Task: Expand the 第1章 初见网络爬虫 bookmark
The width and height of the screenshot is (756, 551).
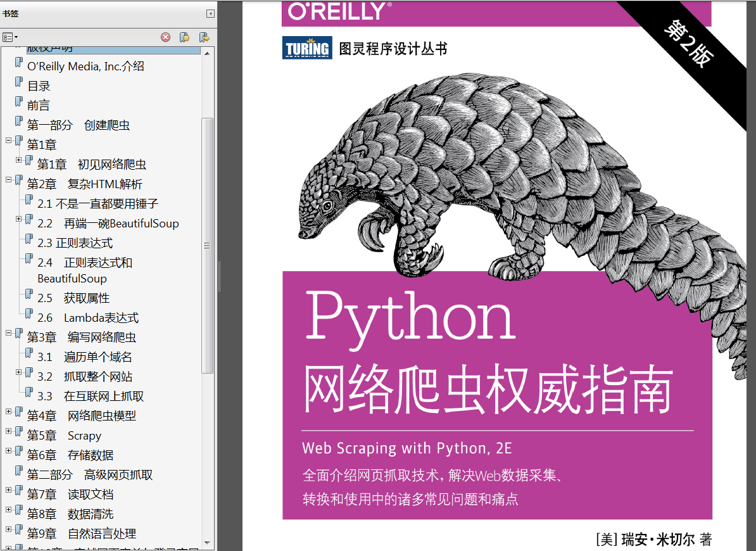Action: pos(18,160)
